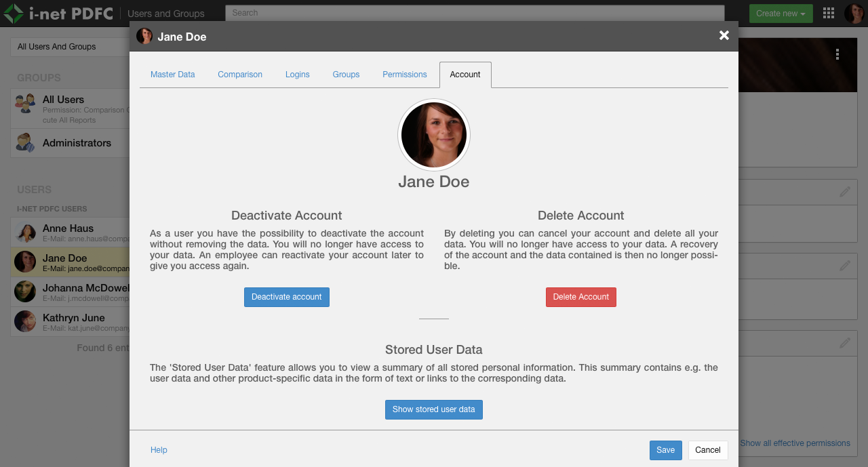The width and height of the screenshot is (868, 467).
Task: Click the Deactivate Account heading
Action: (x=287, y=216)
